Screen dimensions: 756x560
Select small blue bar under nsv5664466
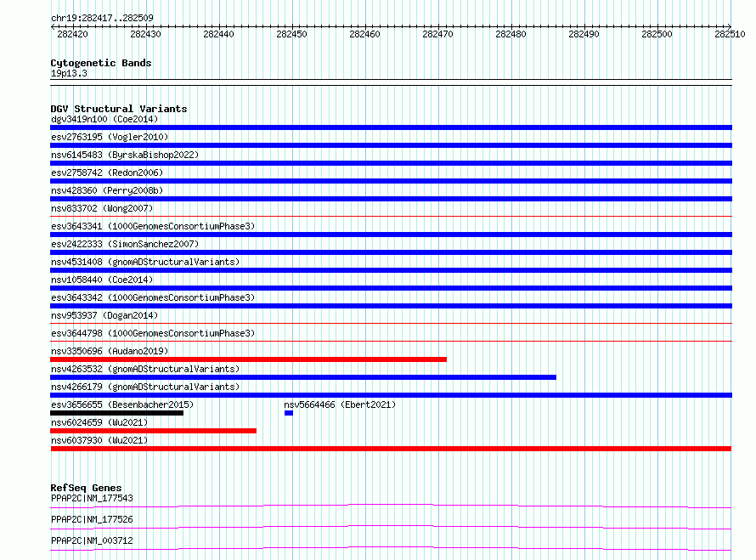coord(289,413)
